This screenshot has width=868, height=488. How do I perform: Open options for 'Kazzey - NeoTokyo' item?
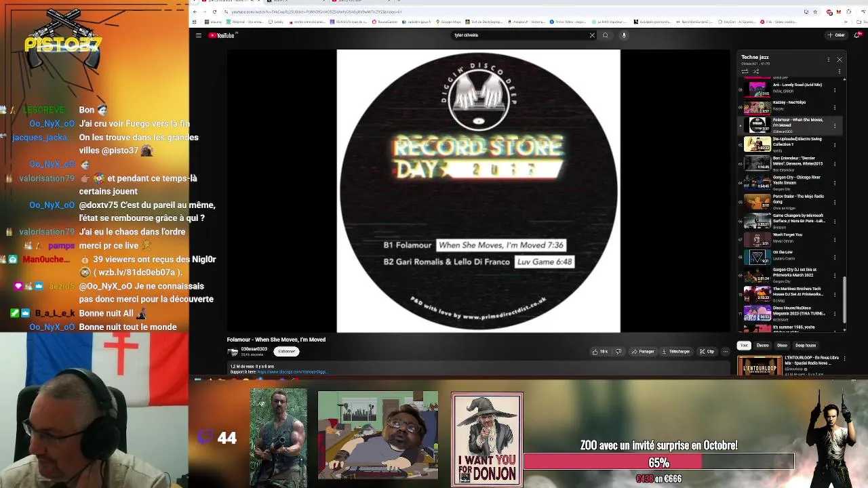[835, 107]
